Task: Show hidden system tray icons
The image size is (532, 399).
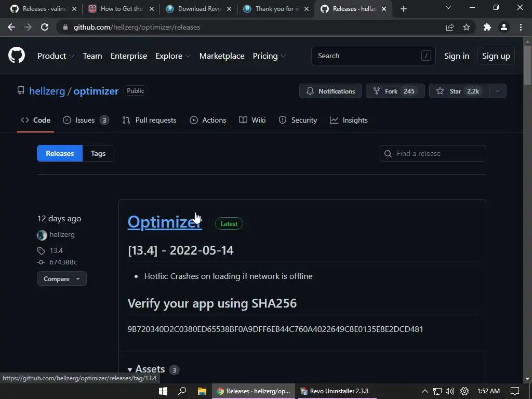Action: (424, 391)
